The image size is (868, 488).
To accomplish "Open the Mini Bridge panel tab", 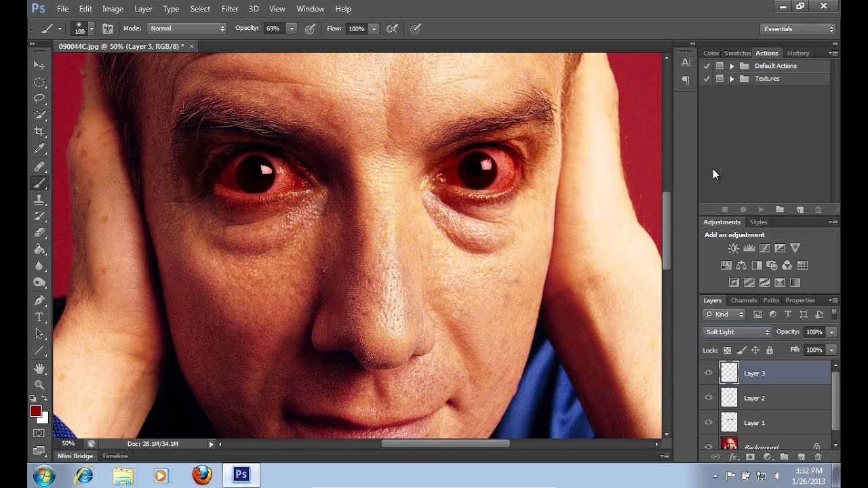I will click(x=75, y=456).
